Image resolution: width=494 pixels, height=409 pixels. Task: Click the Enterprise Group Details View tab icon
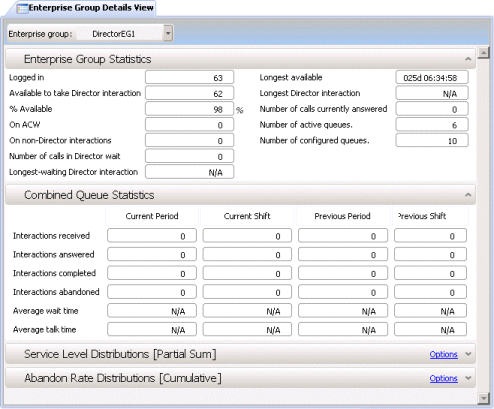click(22, 8)
